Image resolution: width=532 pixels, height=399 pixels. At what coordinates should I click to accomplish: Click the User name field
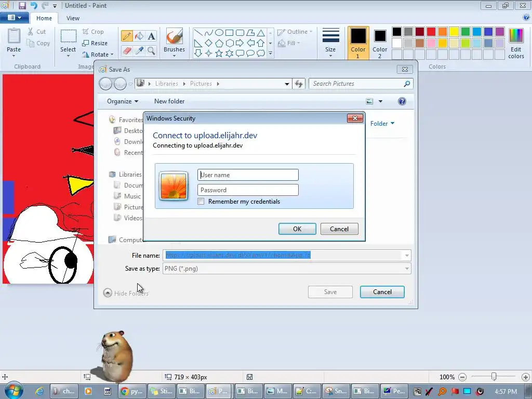[x=248, y=175]
